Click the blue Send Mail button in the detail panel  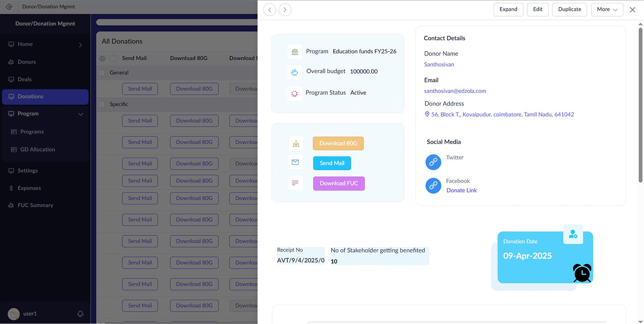(332, 163)
